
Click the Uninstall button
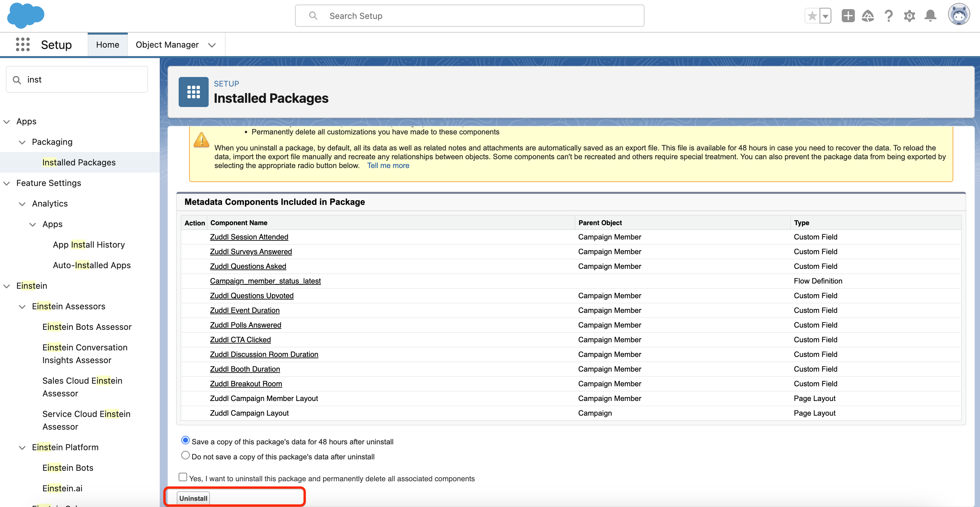[193, 498]
